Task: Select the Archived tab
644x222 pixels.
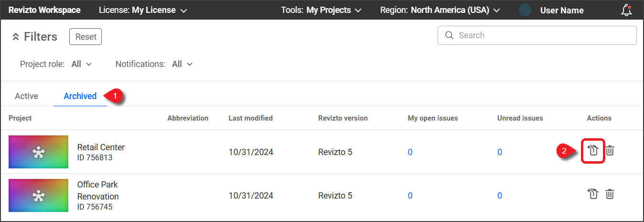Action: (x=80, y=96)
